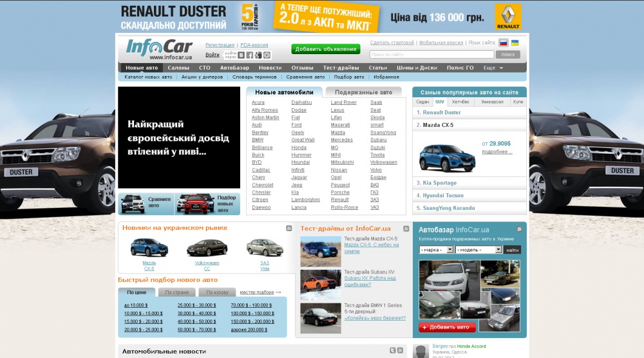Open orange Subaru XV test-drive thumbnail
The height and width of the screenshot is (358, 644).
(320, 285)
